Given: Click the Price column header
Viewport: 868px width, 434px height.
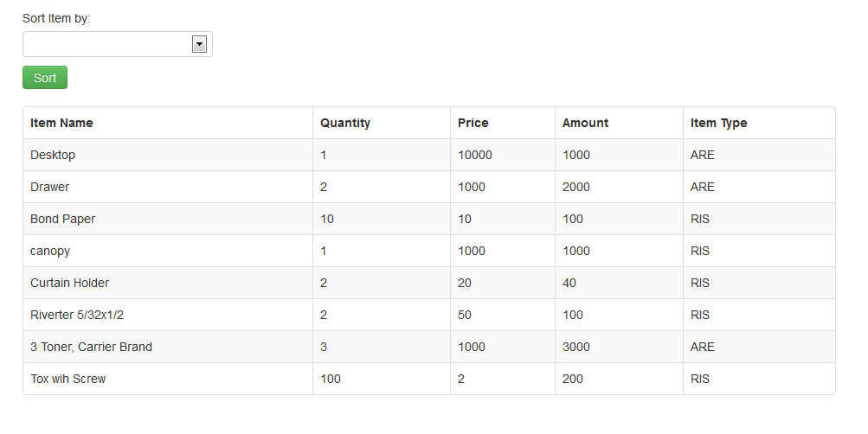Looking at the screenshot, I should (473, 123).
